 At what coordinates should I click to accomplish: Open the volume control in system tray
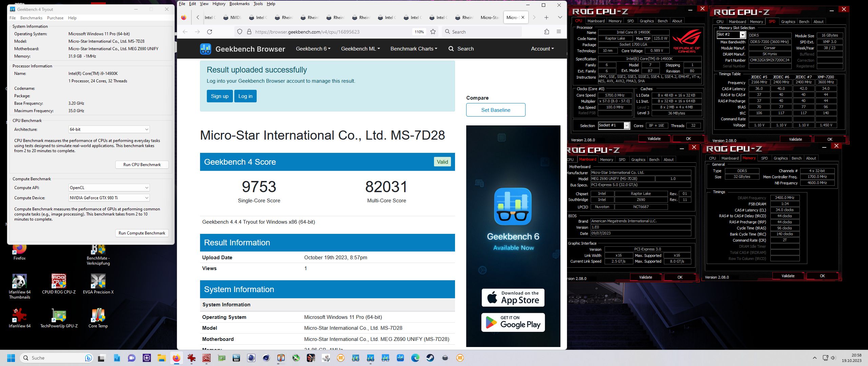[834, 358]
